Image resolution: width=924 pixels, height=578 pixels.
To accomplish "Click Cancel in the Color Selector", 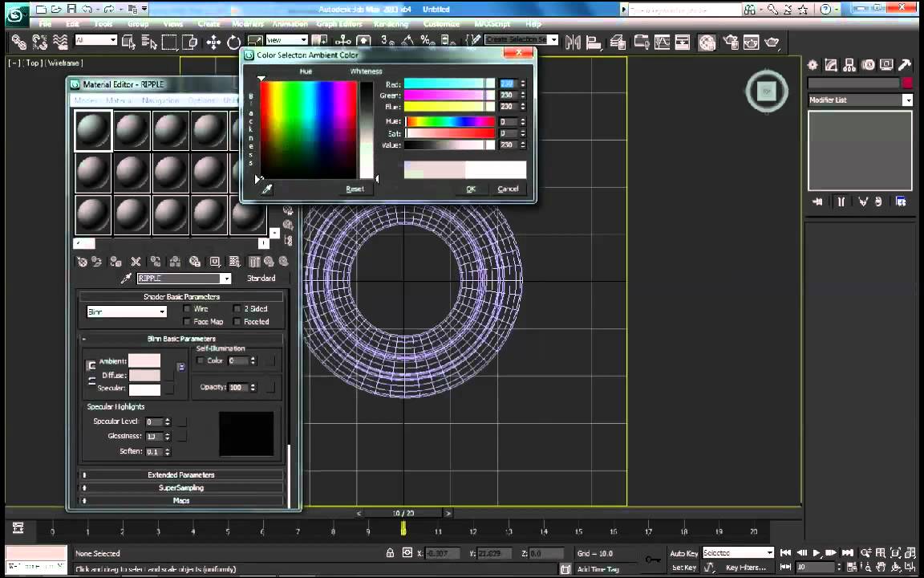I will tap(508, 189).
